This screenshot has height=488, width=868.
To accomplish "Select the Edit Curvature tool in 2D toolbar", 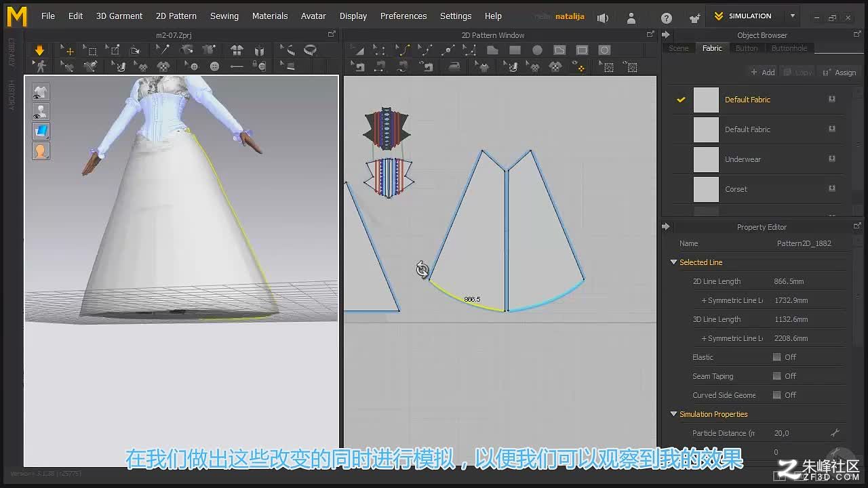I will [x=403, y=50].
